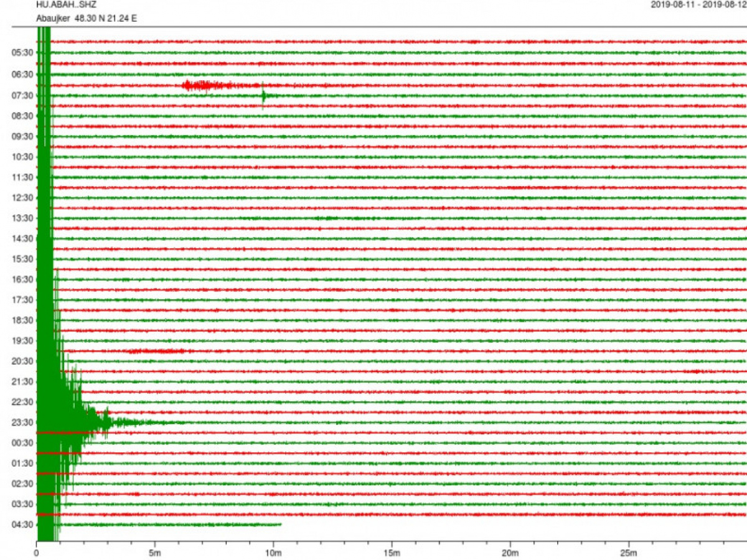Click the 04:30 time label
The height and width of the screenshot is (560, 747).
[x=22, y=525]
